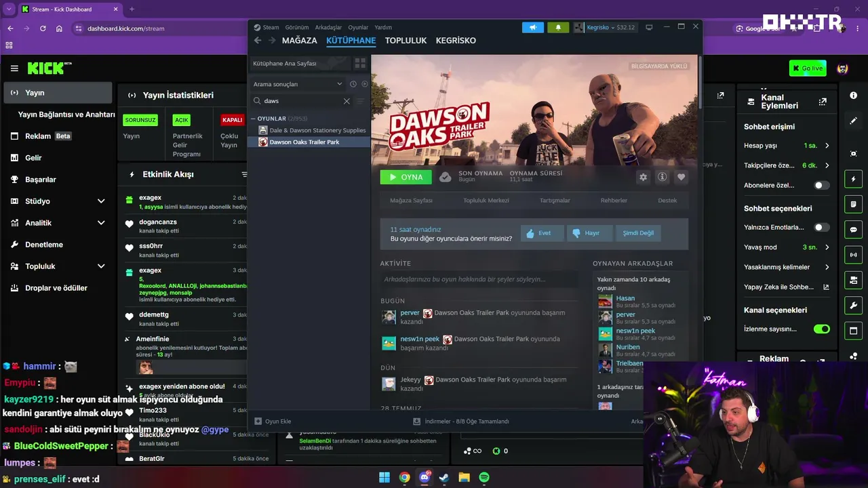Click the activity comment box for friends
This screenshot has width=868, height=488.
(479, 279)
